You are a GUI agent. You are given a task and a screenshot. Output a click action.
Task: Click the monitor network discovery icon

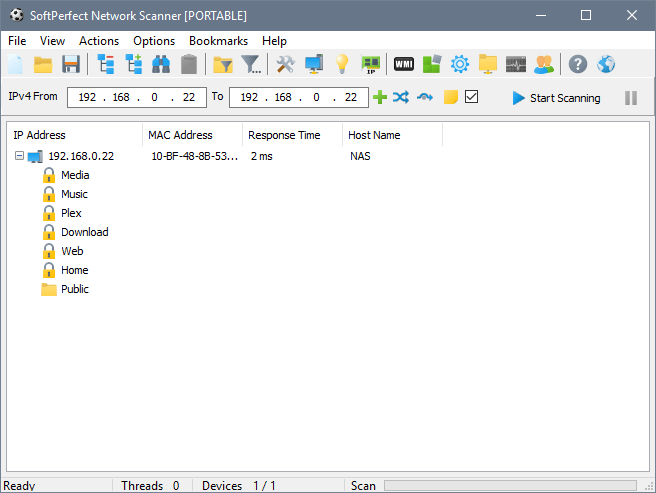pos(314,64)
